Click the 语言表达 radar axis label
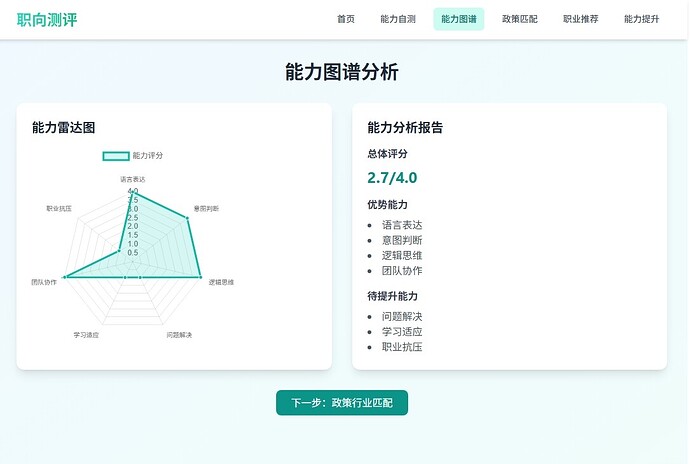 [x=133, y=179]
